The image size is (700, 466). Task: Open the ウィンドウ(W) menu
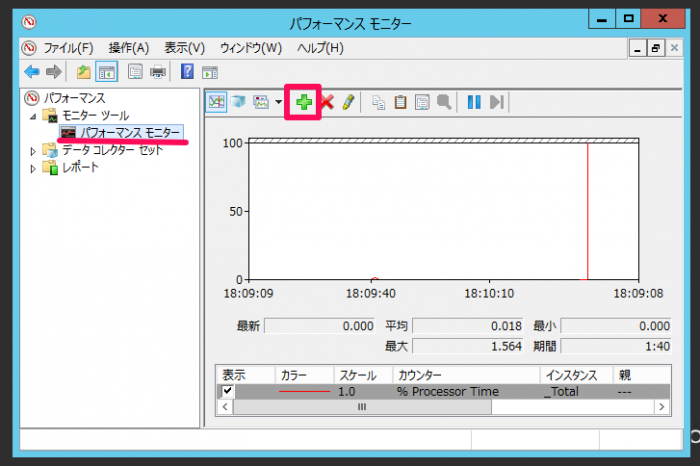(x=251, y=48)
